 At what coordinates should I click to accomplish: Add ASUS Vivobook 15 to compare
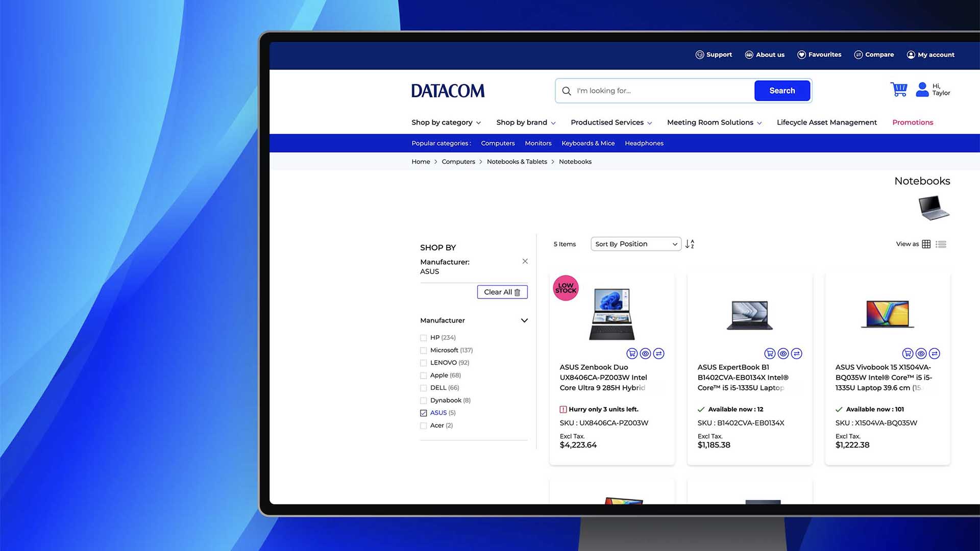pyautogui.click(x=935, y=353)
